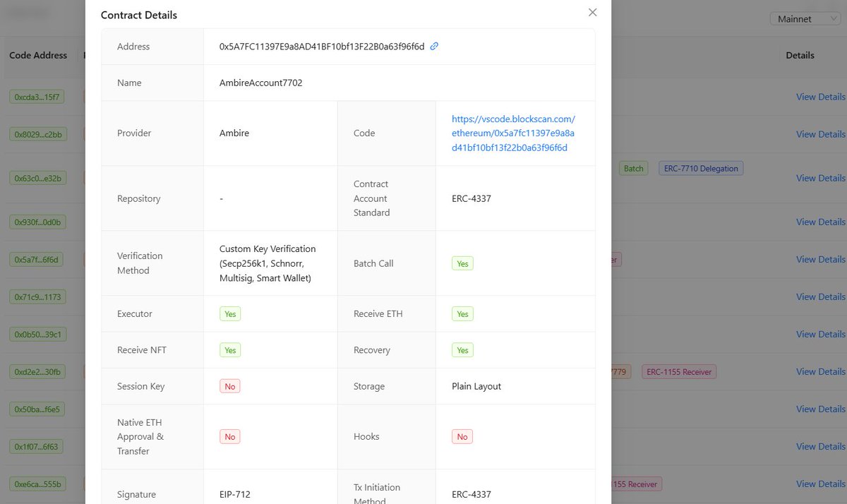
Task: Click the link icon beside the contract address
Action: coord(434,47)
